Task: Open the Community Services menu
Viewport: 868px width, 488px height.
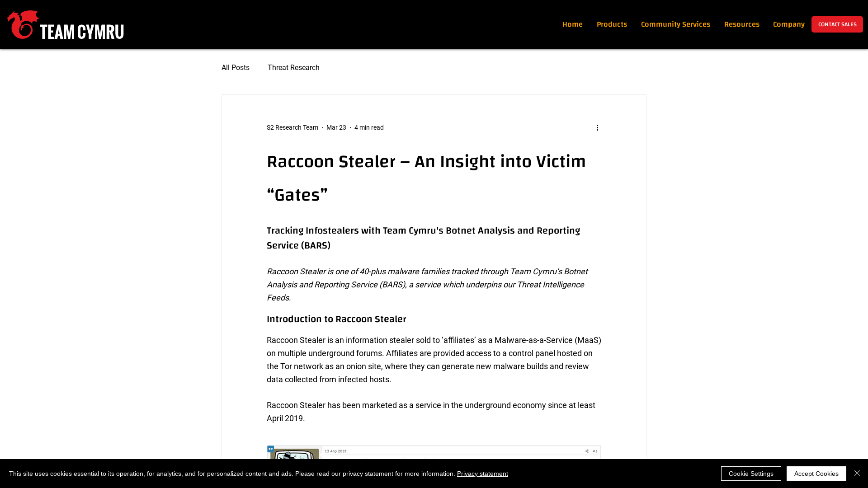Action: click(675, 24)
